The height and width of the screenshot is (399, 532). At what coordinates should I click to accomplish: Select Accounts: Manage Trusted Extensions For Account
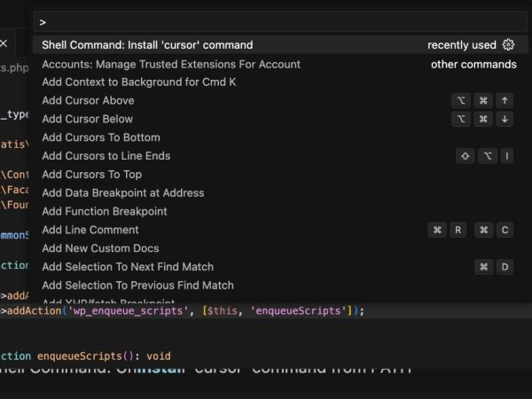pos(280,64)
